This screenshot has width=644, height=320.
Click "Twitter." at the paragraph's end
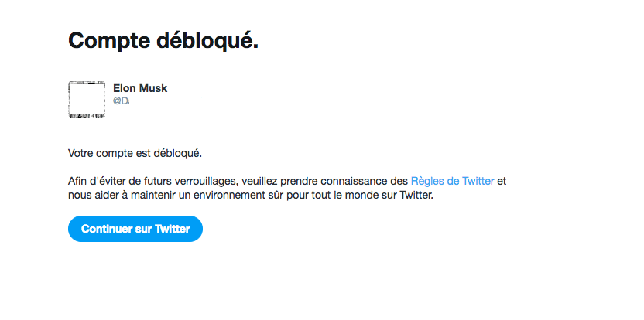tap(416, 196)
